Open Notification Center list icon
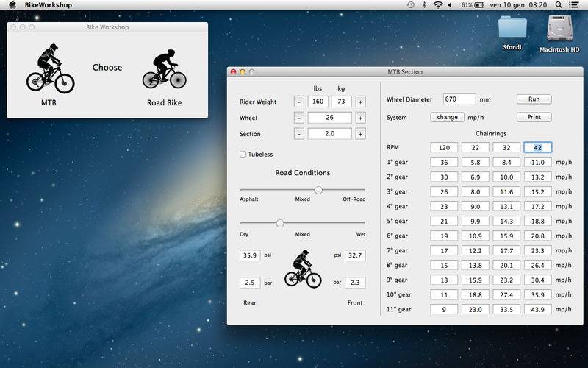This screenshot has height=368, width=588. click(574, 5)
